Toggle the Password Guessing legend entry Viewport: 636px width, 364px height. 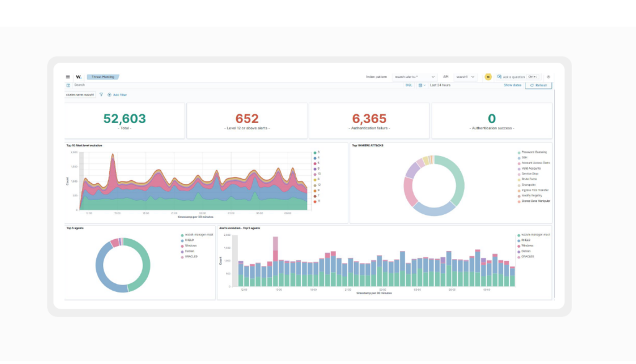532,152
